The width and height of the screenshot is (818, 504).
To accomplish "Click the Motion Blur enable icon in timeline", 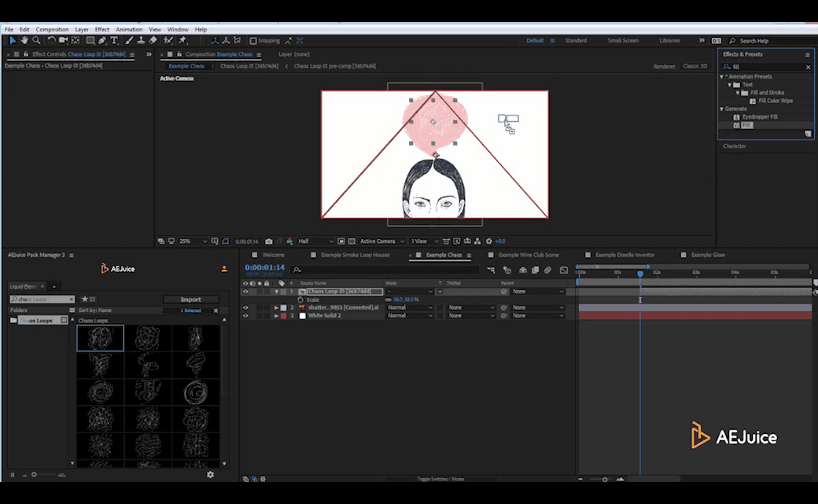I will (547, 270).
